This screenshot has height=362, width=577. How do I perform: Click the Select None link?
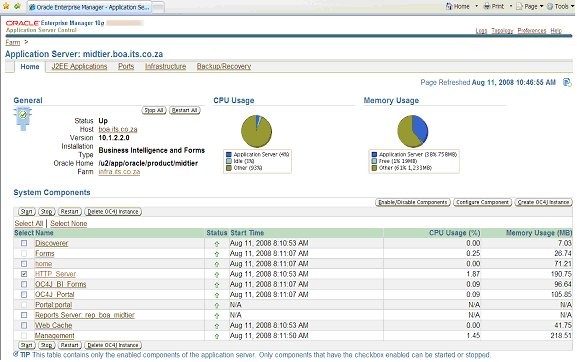pos(68,224)
